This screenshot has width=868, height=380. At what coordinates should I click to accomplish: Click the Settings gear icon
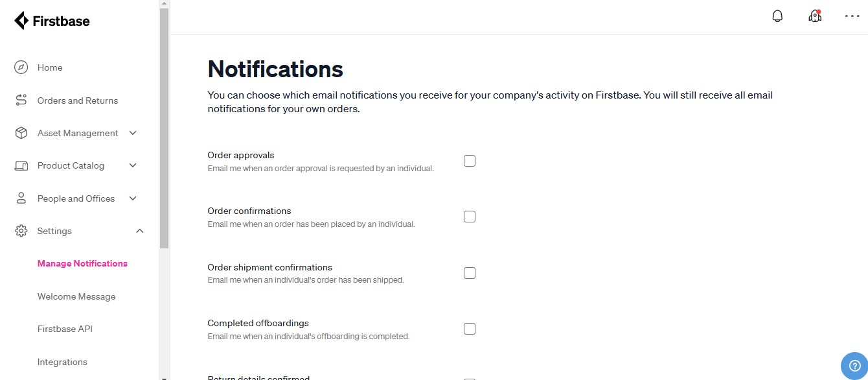tap(21, 231)
